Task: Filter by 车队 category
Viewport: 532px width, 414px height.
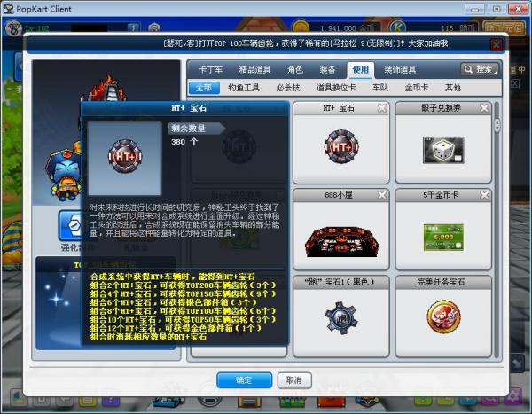Action: [x=380, y=88]
